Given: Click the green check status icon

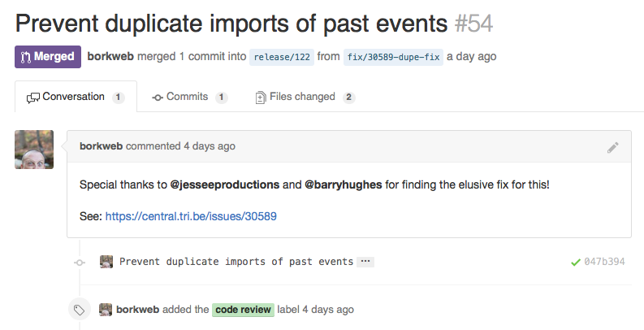Looking at the screenshot, I should pyautogui.click(x=576, y=263).
